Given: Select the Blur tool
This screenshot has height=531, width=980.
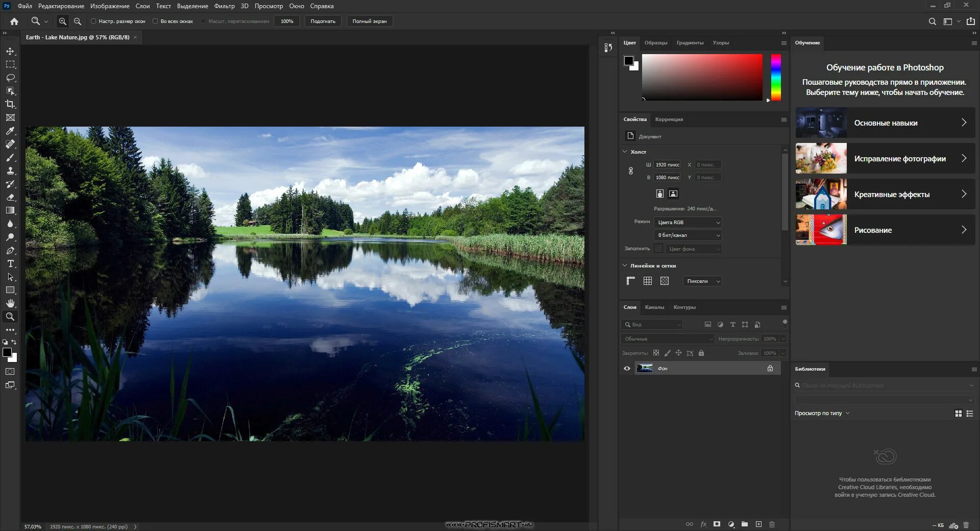Looking at the screenshot, I should coord(10,224).
